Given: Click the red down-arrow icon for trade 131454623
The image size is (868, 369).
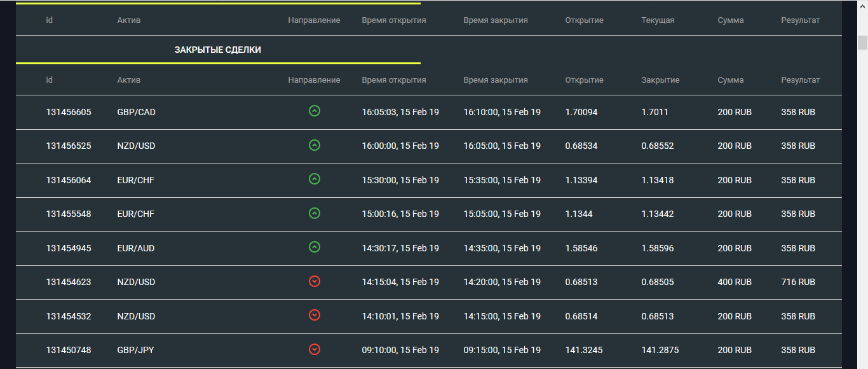Looking at the screenshot, I should coord(314,281).
